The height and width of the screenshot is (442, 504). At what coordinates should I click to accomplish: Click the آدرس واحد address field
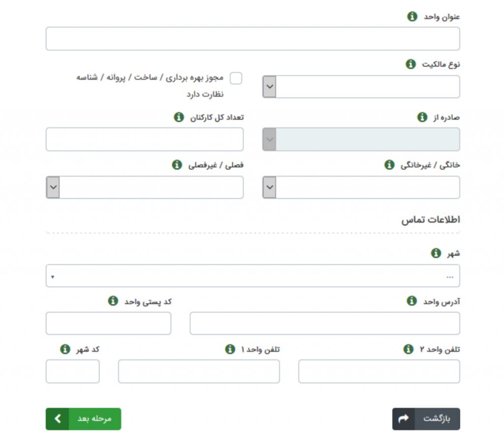pyautogui.click(x=325, y=324)
